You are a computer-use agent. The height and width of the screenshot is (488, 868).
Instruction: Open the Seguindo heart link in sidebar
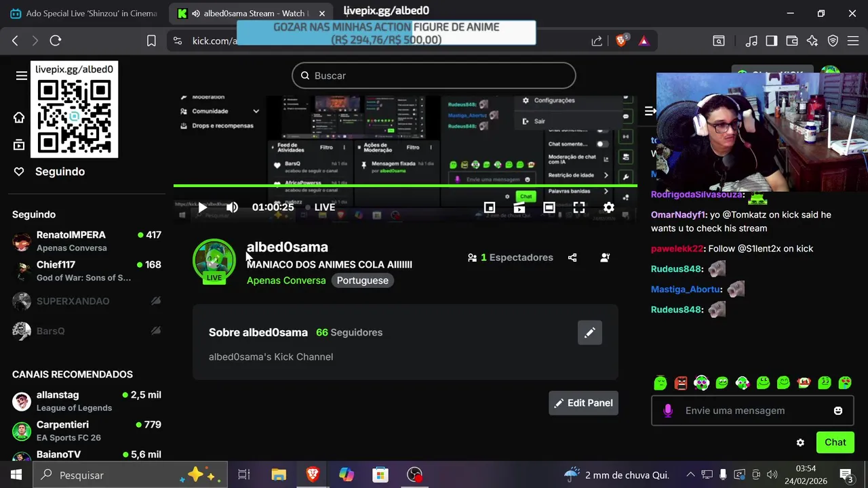tap(49, 171)
